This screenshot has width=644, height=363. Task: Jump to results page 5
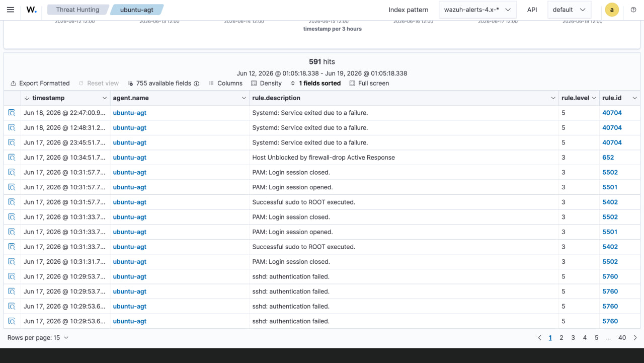(597, 338)
